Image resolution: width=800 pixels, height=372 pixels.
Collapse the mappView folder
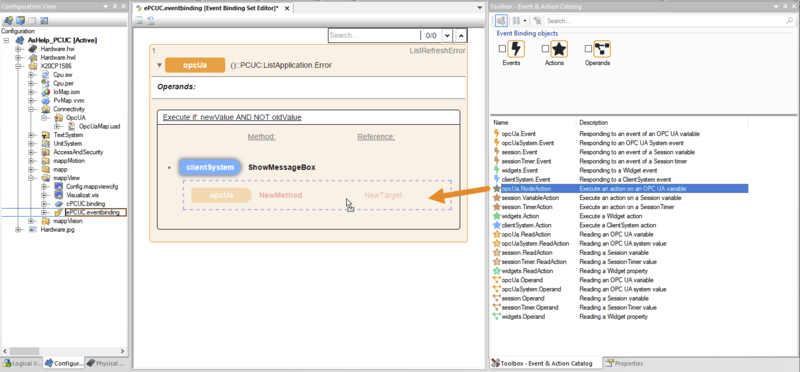tap(32, 178)
